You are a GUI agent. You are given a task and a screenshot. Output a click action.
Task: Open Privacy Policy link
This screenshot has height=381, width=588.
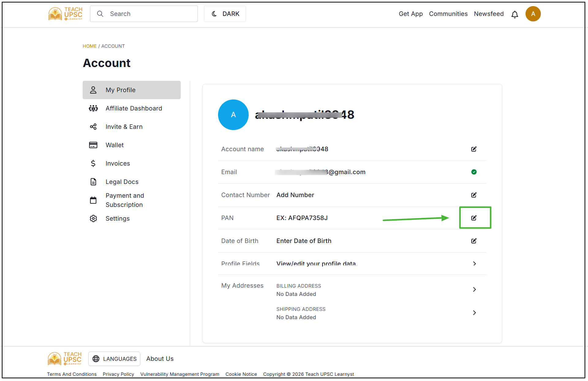coord(118,374)
